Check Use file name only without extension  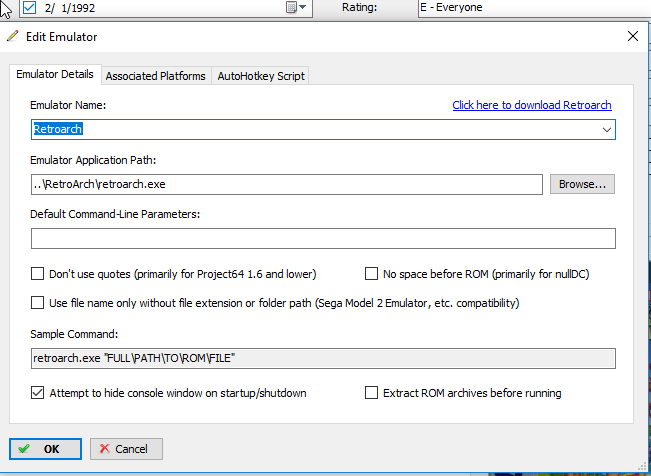pyautogui.click(x=37, y=303)
